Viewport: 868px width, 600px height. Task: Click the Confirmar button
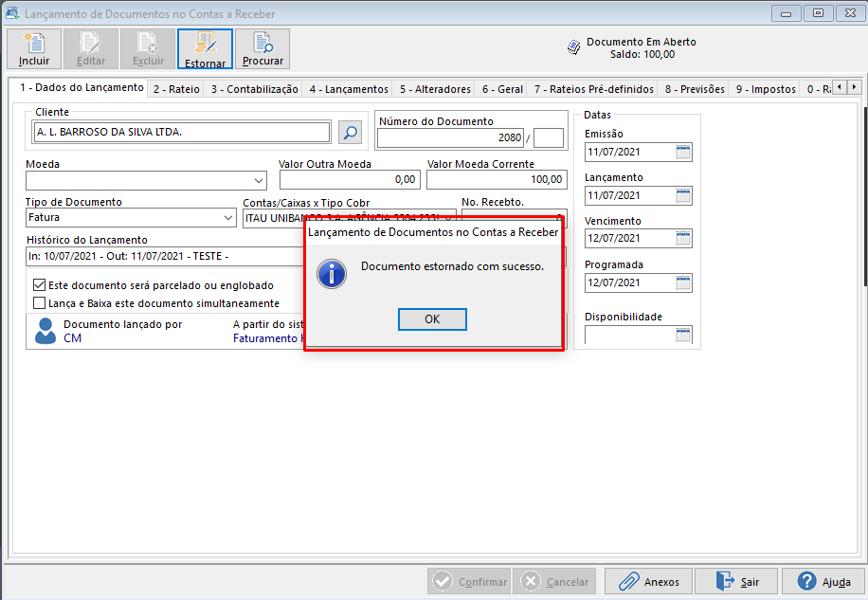click(469, 581)
